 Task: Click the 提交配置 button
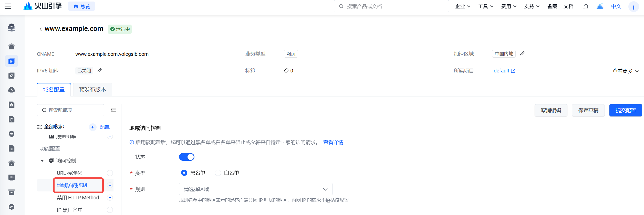pyautogui.click(x=626, y=110)
